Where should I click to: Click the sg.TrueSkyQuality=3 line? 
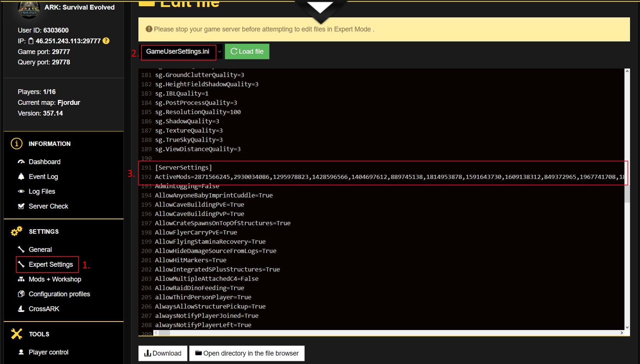coord(189,140)
